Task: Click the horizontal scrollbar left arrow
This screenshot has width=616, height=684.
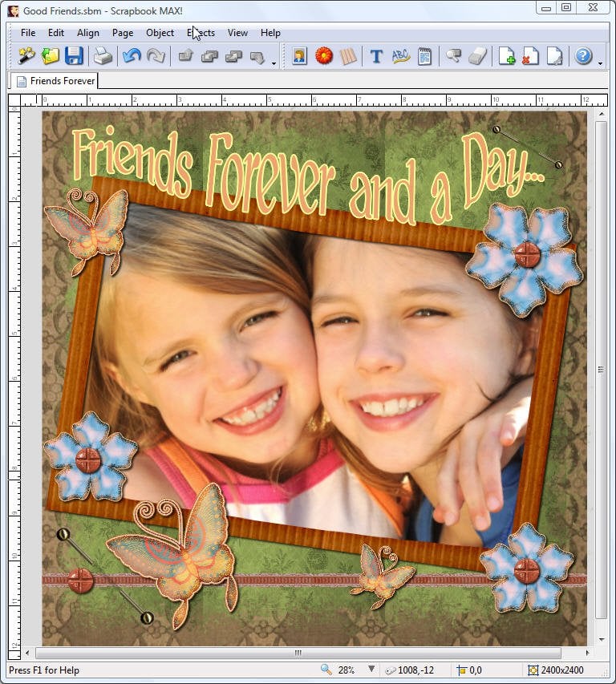Action: click(x=27, y=653)
